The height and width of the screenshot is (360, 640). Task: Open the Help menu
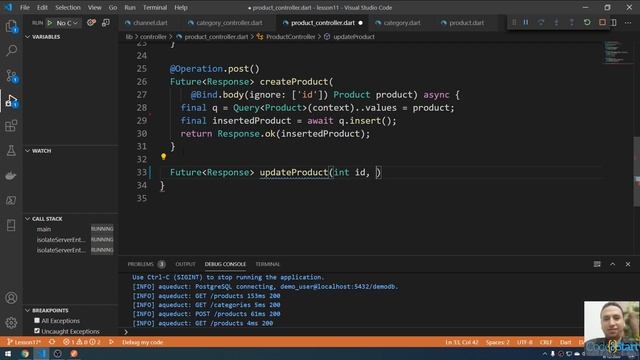(181, 7)
